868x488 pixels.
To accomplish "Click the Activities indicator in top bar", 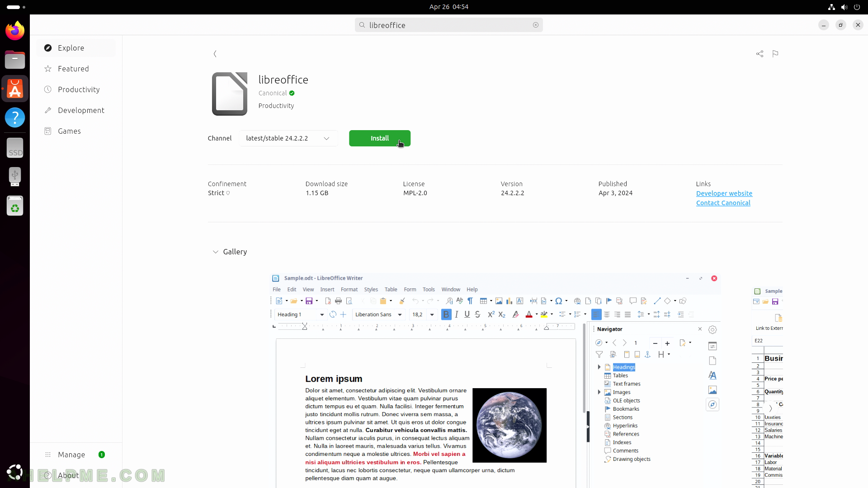I will 16,7.
